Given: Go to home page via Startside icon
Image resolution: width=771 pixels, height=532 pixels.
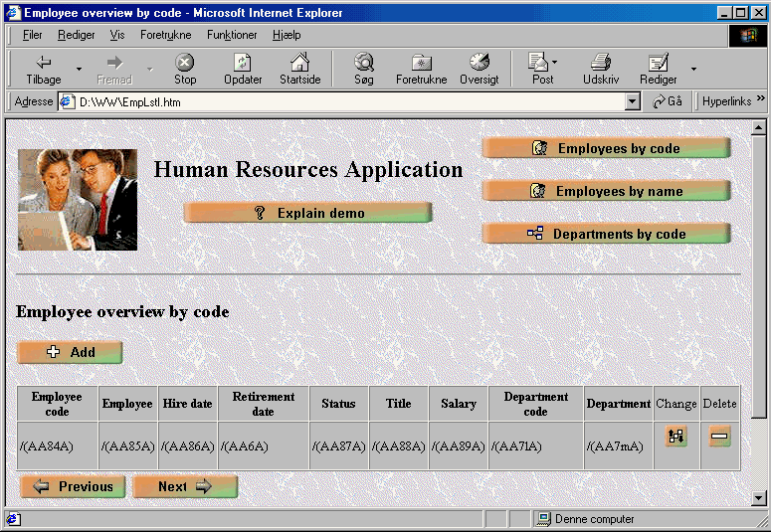Looking at the screenshot, I should pos(299,69).
